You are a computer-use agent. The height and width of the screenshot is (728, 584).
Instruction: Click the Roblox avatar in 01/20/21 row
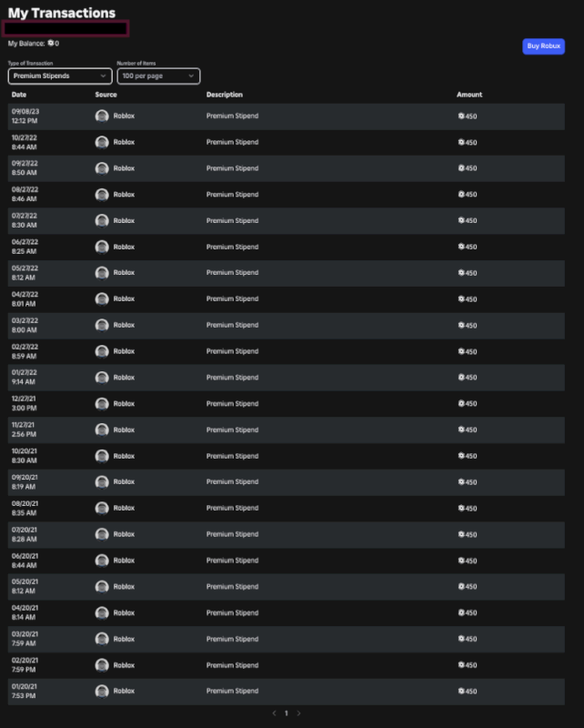tap(102, 691)
